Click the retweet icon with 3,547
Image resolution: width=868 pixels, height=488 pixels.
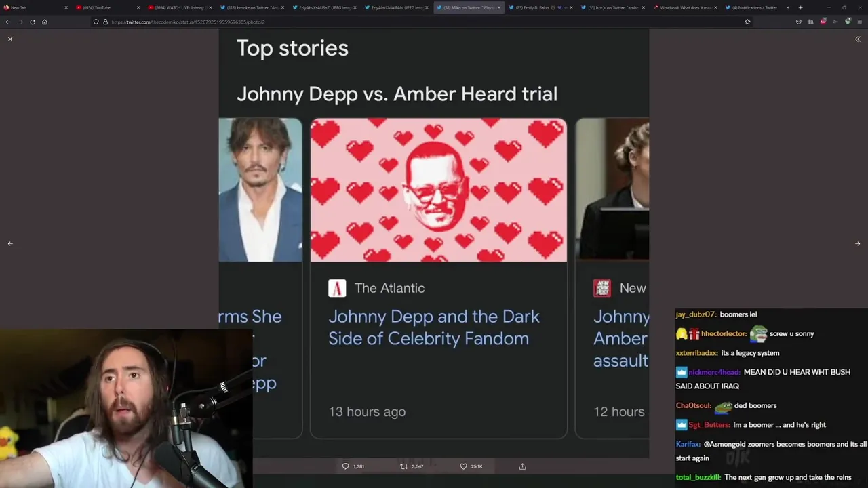(403, 466)
